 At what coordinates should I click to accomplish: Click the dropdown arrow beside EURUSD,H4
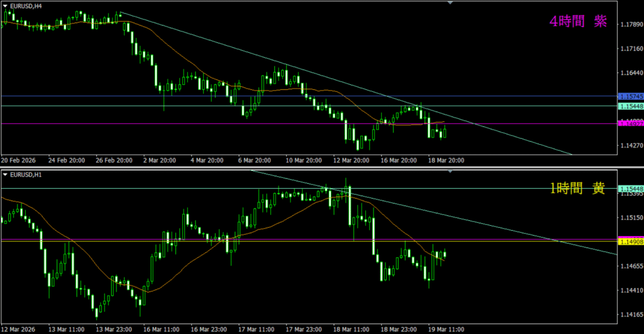click(5, 5)
